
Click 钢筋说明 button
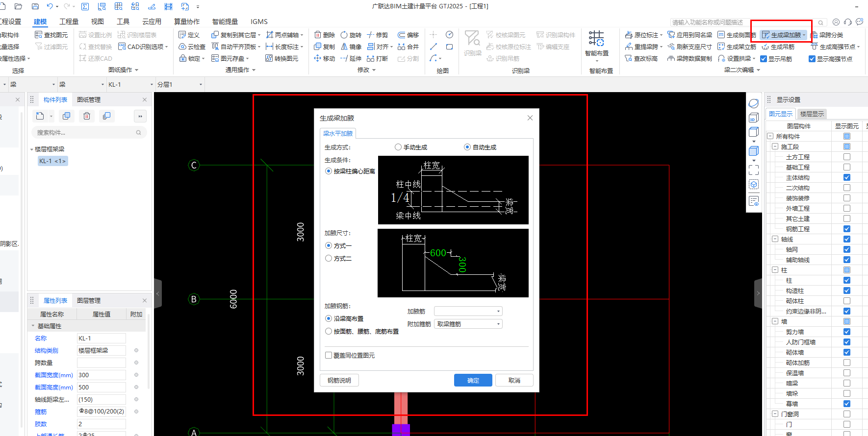339,380
